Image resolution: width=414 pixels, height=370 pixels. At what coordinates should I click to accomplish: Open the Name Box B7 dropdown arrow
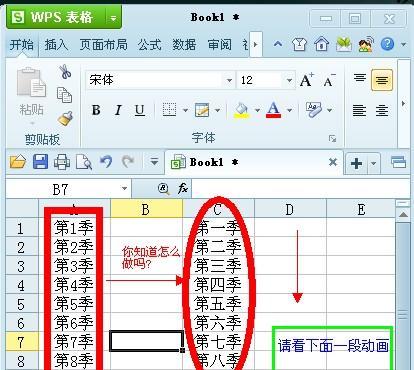click(x=124, y=189)
